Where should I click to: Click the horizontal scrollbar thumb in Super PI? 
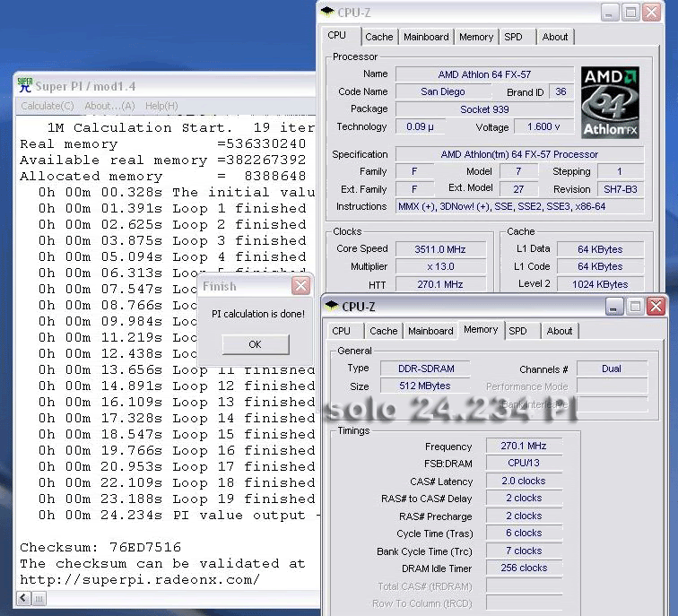(x=39, y=599)
